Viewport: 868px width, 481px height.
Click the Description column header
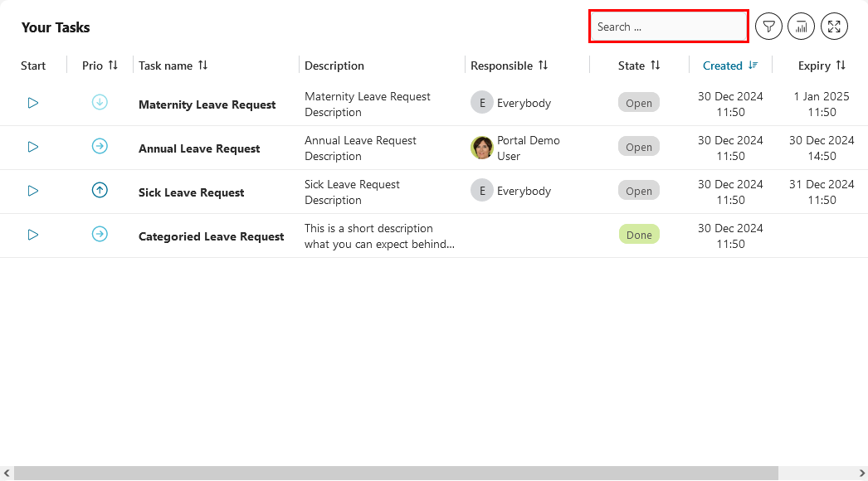click(x=334, y=66)
